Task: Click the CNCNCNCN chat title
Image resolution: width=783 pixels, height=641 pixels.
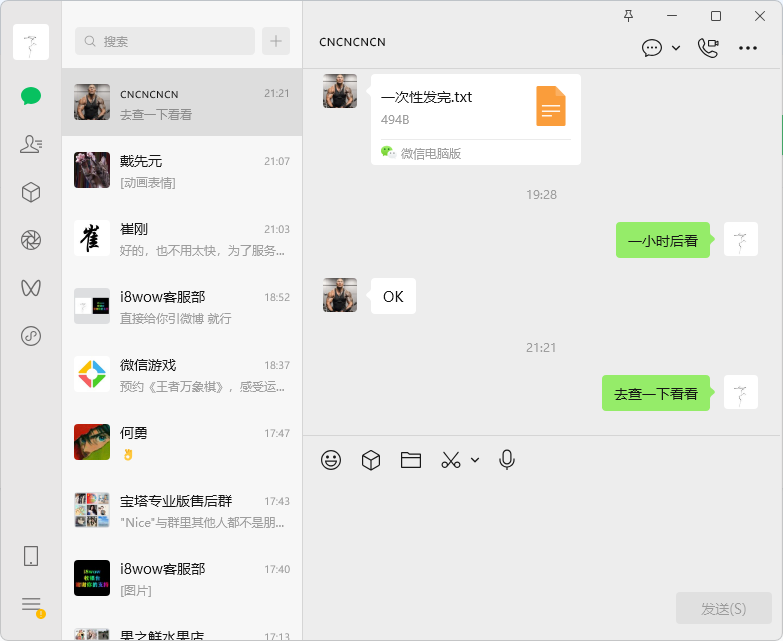Action: [x=353, y=42]
